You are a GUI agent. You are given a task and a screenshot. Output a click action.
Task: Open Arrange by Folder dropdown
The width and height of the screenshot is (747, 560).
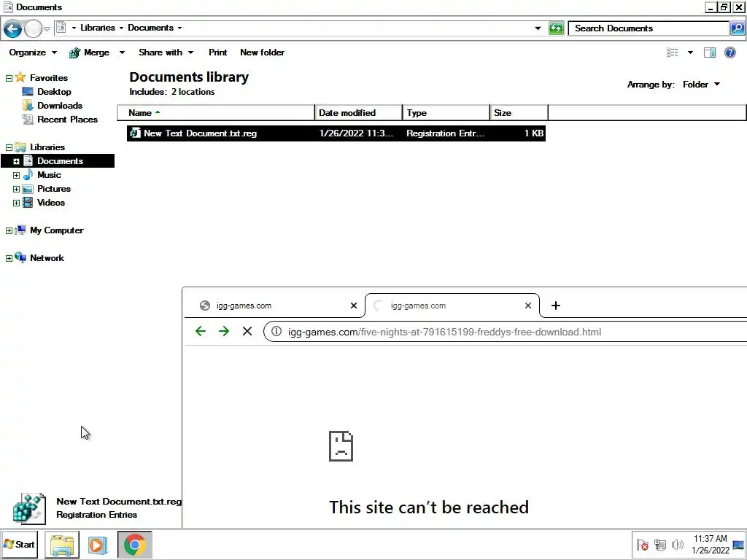[x=701, y=85]
